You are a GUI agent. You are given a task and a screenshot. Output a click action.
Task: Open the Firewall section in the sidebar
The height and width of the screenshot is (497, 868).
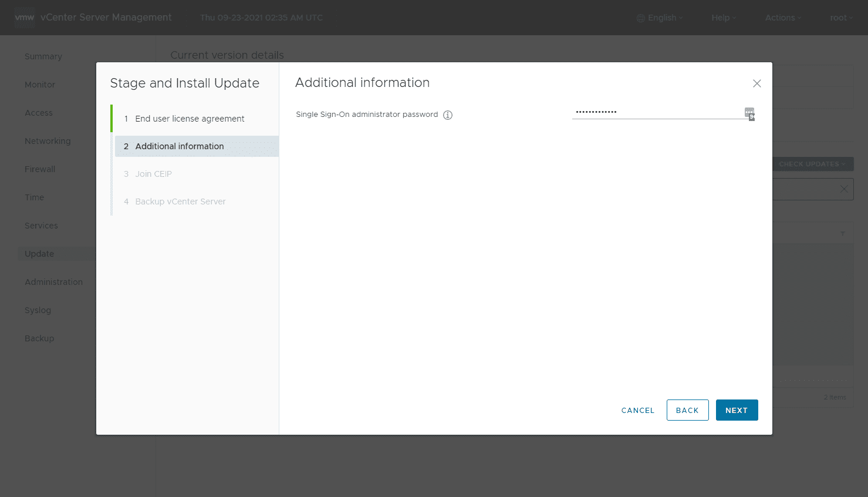pyautogui.click(x=40, y=169)
